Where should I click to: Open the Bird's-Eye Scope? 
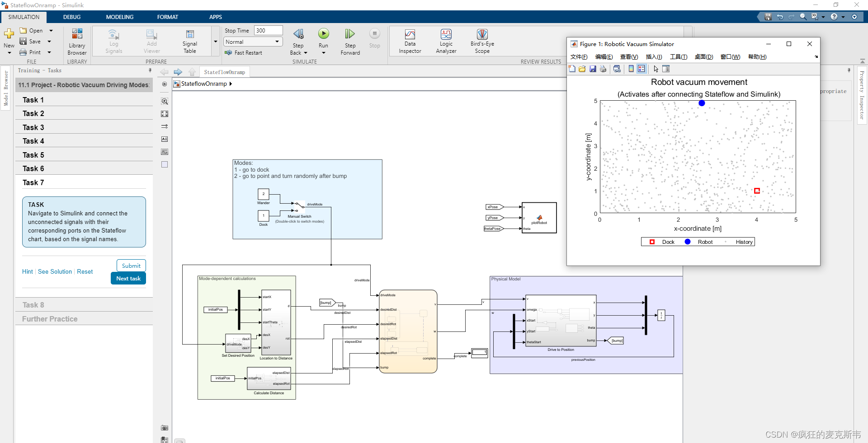(x=482, y=42)
